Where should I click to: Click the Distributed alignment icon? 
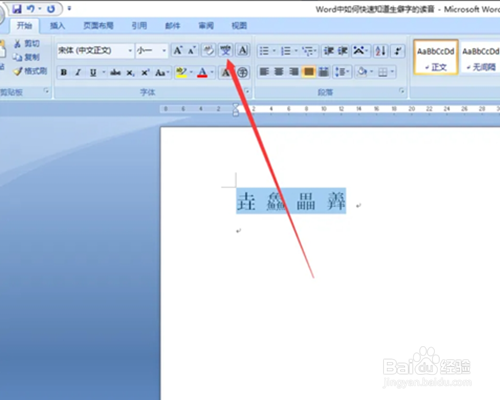coord(323,72)
